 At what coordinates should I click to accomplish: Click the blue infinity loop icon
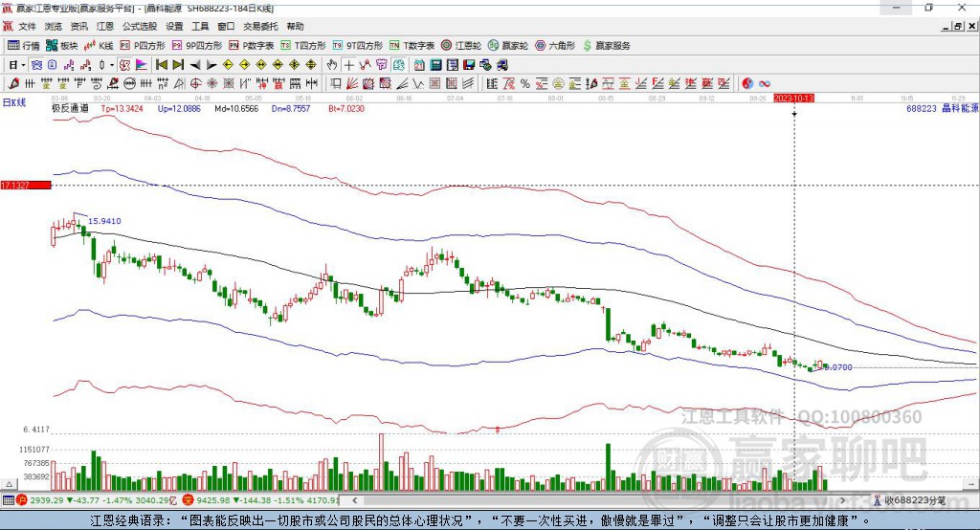(765, 83)
